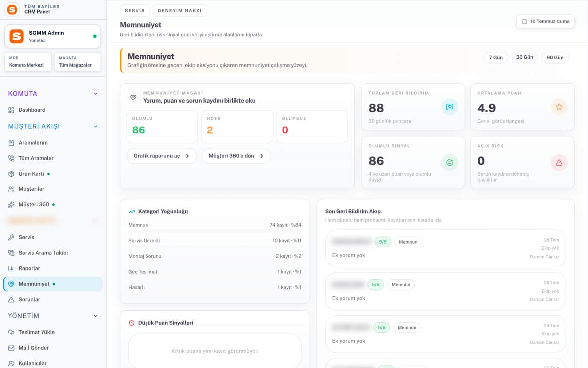
Task: Click the Aramalarım clipboard icon
Action: [x=11, y=143]
